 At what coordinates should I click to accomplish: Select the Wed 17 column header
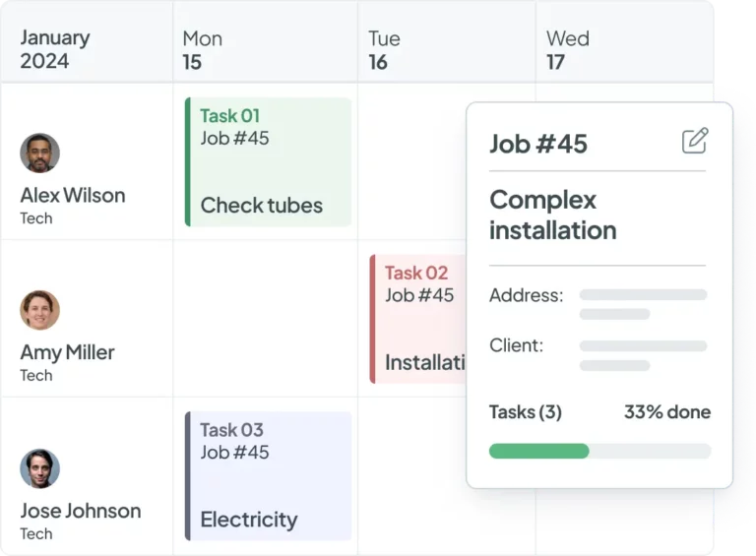(x=567, y=49)
